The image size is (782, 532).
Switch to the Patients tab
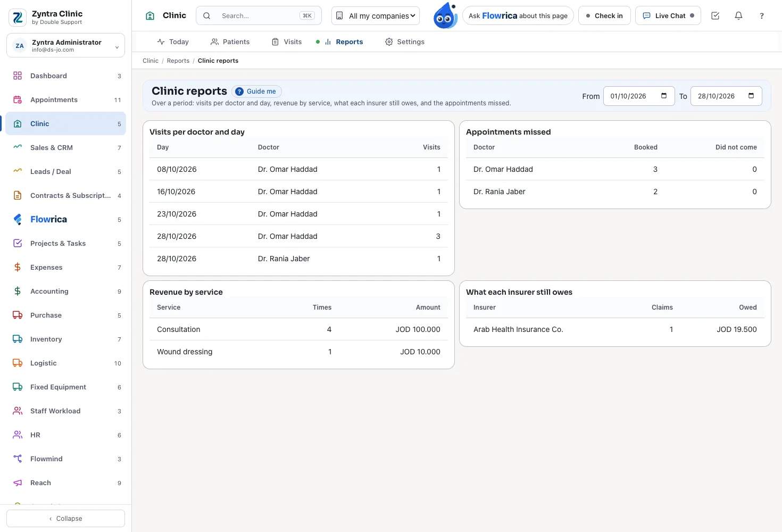coord(230,42)
